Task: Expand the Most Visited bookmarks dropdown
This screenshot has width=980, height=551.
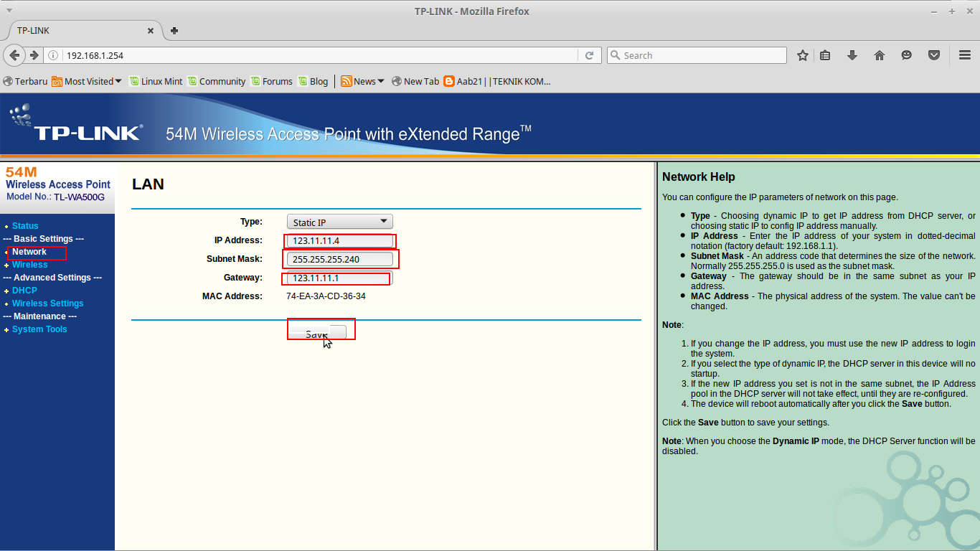Action: coord(88,81)
